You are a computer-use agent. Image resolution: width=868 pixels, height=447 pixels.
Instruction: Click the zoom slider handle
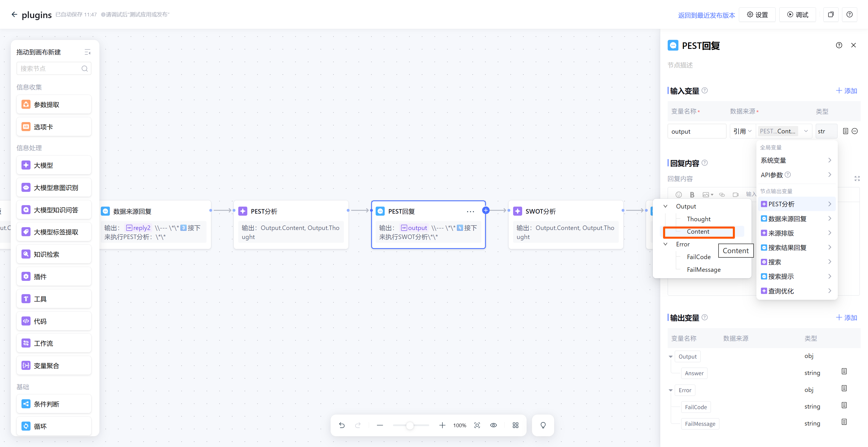tap(409, 426)
